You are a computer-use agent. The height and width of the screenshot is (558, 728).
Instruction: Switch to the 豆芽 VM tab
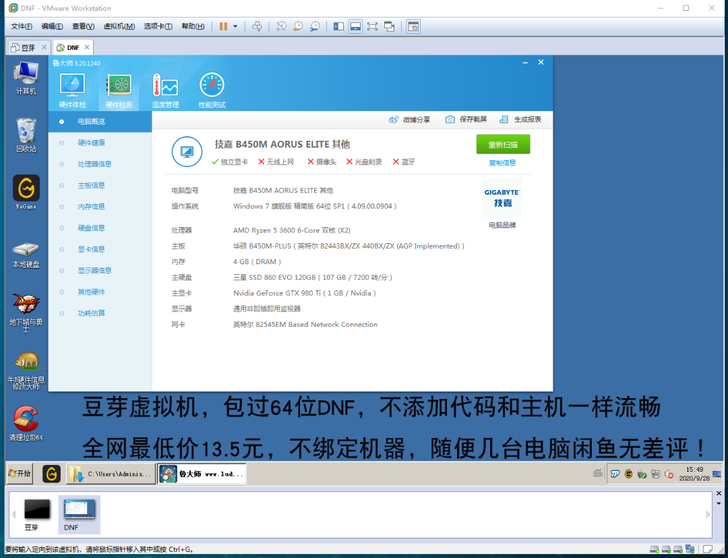click(27, 47)
